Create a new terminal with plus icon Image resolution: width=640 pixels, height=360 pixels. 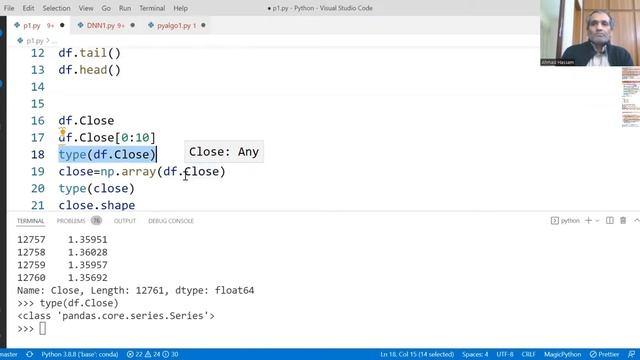pyautogui.click(x=588, y=220)
